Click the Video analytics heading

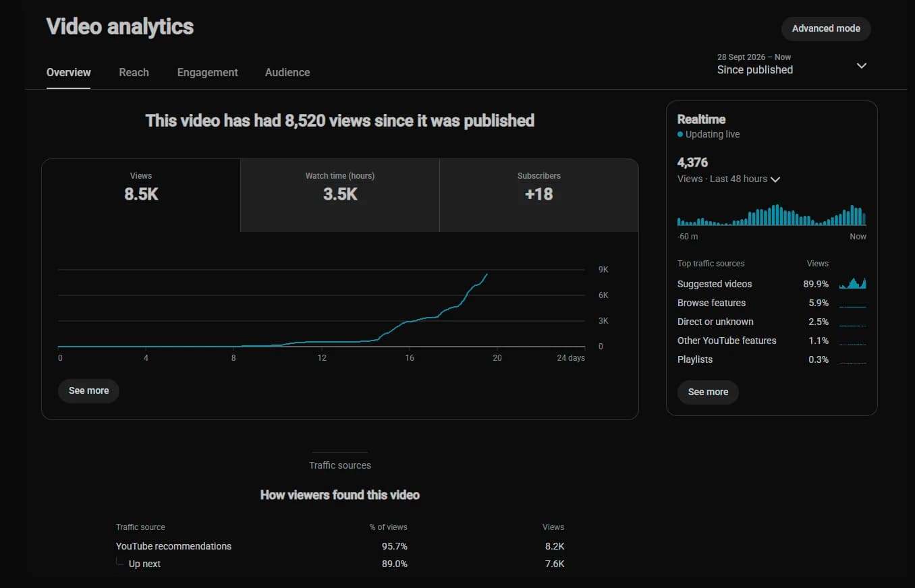point(119,26)
